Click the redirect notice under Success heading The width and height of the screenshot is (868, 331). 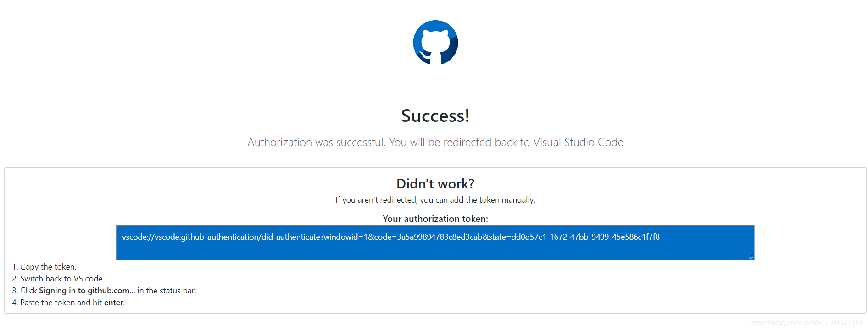(435, 142)
